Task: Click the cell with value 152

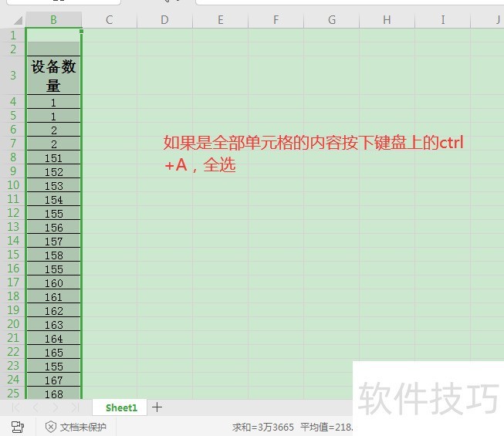Action: point(54,171)
